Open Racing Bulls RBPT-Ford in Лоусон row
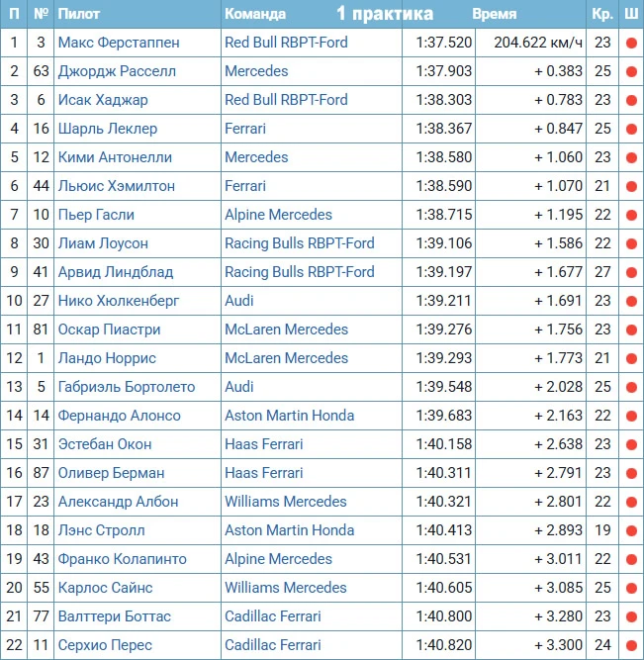Image resolution: width=644 pixels, height=660 pixels. tap(300, 243)
